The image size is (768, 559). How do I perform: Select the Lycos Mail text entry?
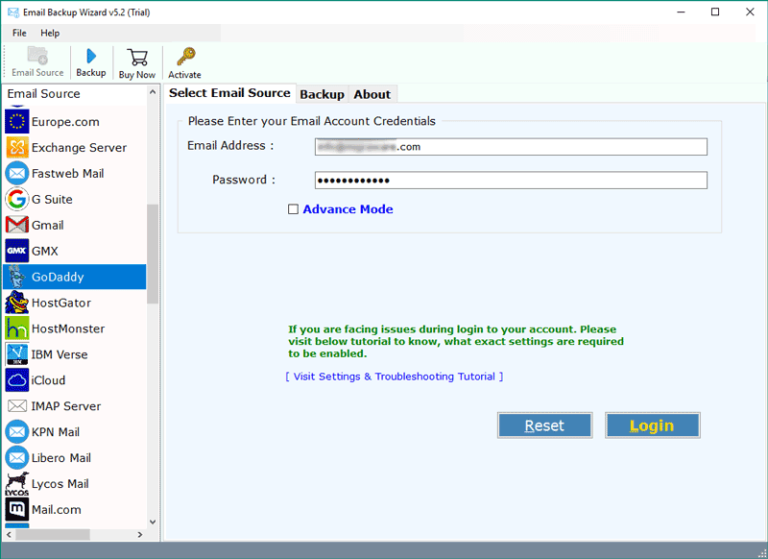click(60, 484)
